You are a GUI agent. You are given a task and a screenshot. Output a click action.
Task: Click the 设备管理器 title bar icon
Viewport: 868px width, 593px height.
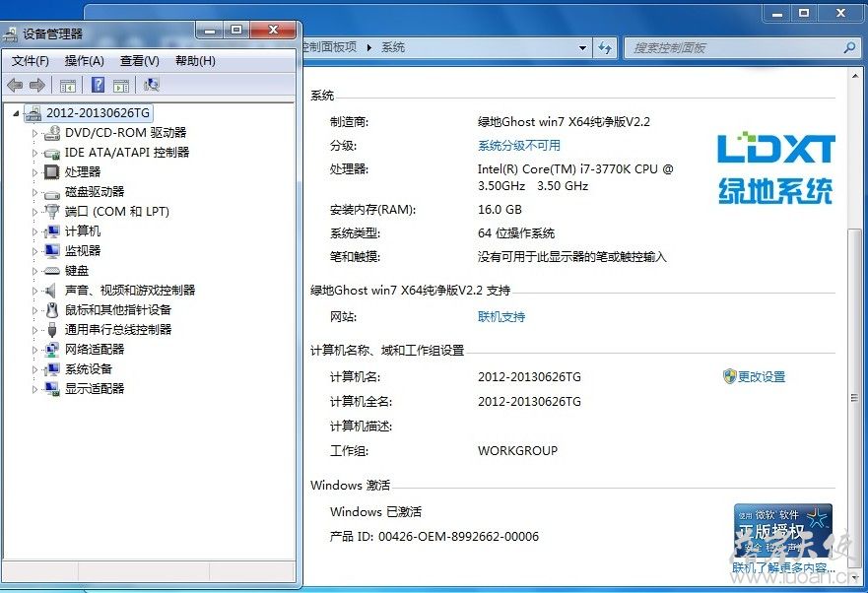tap(11, 34)
